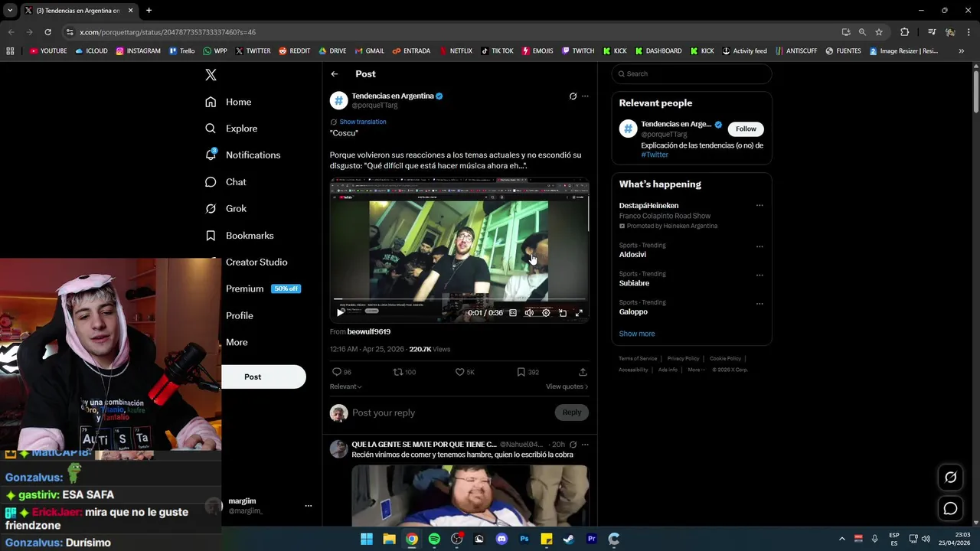Toggle video captions icon
This screenshot has width=980, height=551.
[513, 312]
